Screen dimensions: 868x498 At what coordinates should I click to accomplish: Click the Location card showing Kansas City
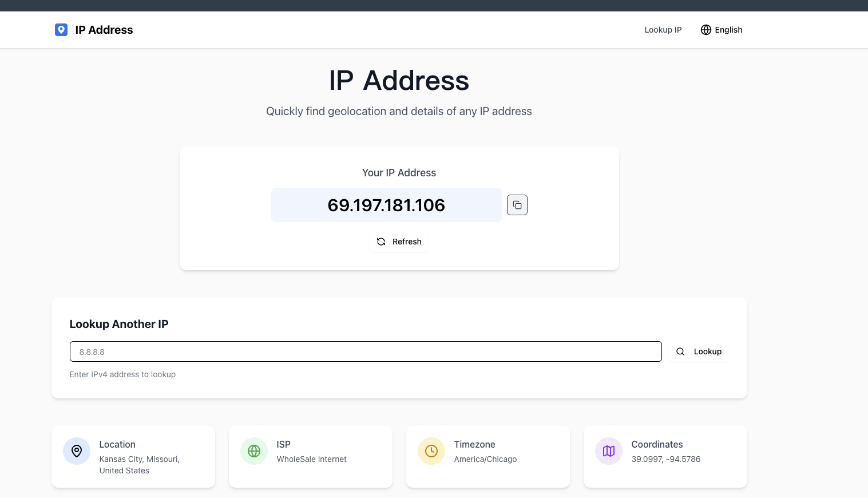(x=133, y=457)
